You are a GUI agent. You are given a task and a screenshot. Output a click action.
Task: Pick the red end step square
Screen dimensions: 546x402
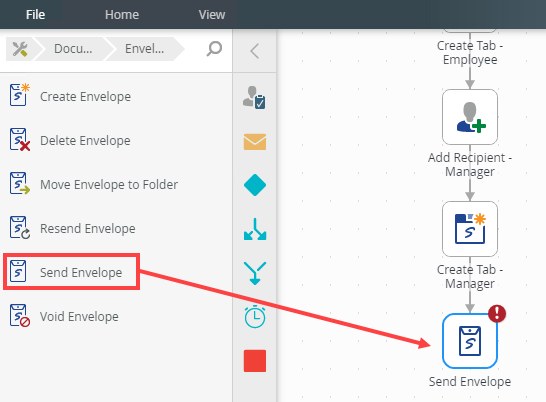pos(255,361)
